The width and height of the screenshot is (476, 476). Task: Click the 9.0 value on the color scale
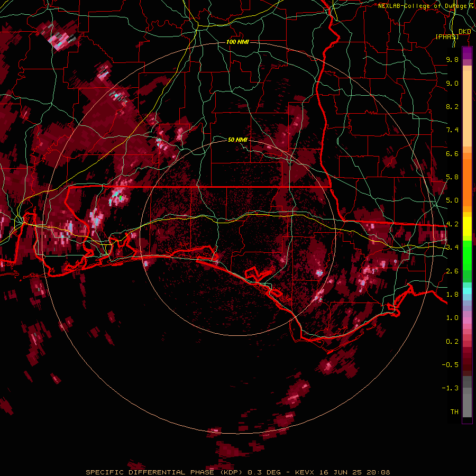pos(452,83)
